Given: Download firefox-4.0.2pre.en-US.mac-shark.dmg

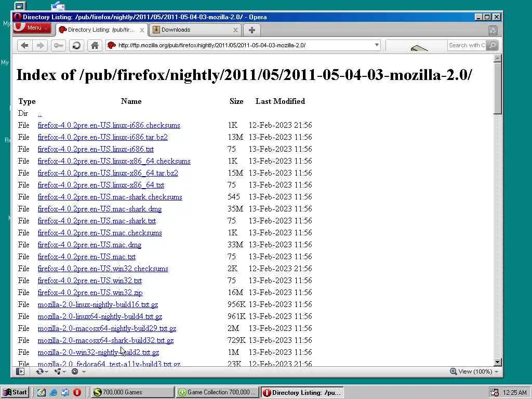Looking at the screenshot, I should 100,209.
